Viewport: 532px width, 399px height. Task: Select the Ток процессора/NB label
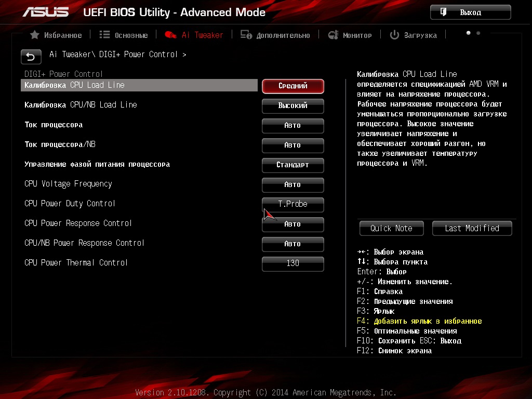pos(60,144)
